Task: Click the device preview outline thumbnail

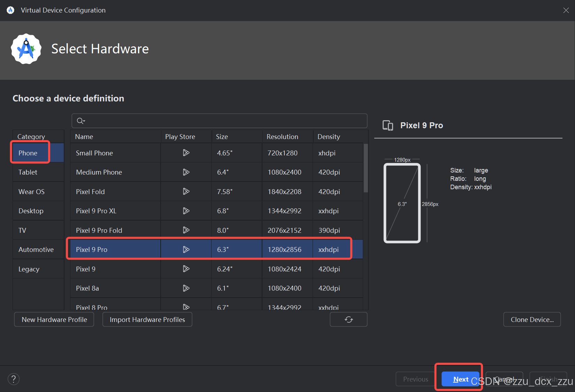Action: pos(402,203)
